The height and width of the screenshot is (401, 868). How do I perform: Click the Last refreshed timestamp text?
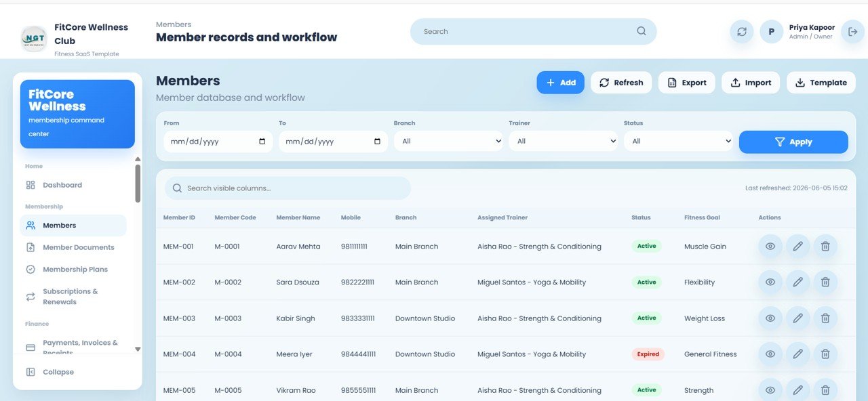click(796, 188)
